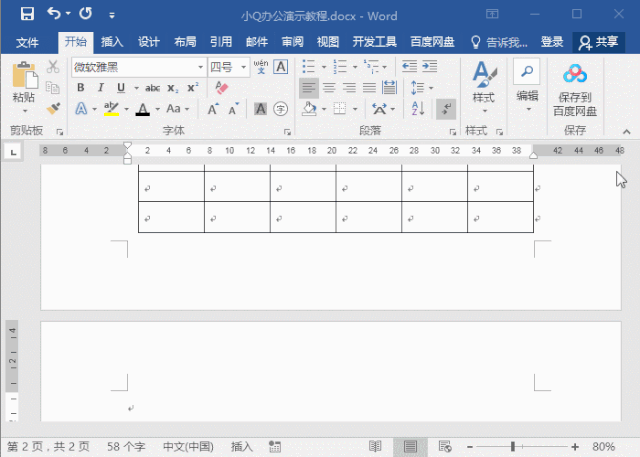Click the Format Painter brush icon
Screen dimensions: 640x457
click(53, 109)
